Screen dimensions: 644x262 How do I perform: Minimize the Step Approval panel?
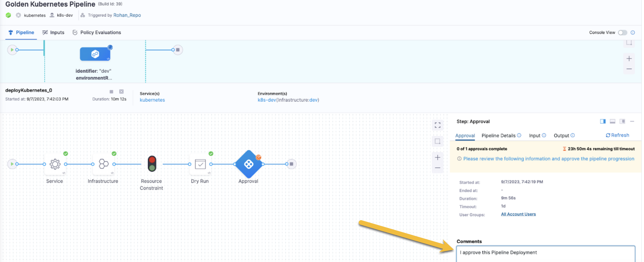pyautogui.click(x=632, y=121)
